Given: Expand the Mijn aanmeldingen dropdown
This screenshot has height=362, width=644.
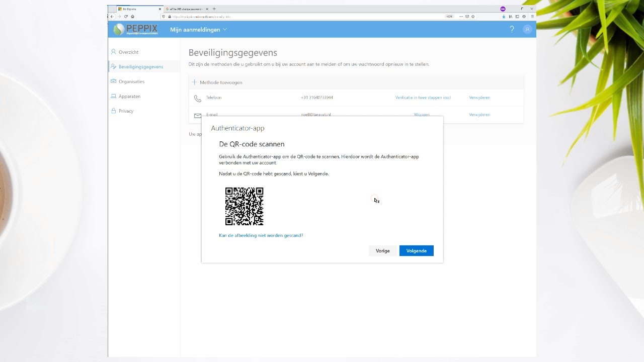Looking at the screenshot, I should (198, 30).
